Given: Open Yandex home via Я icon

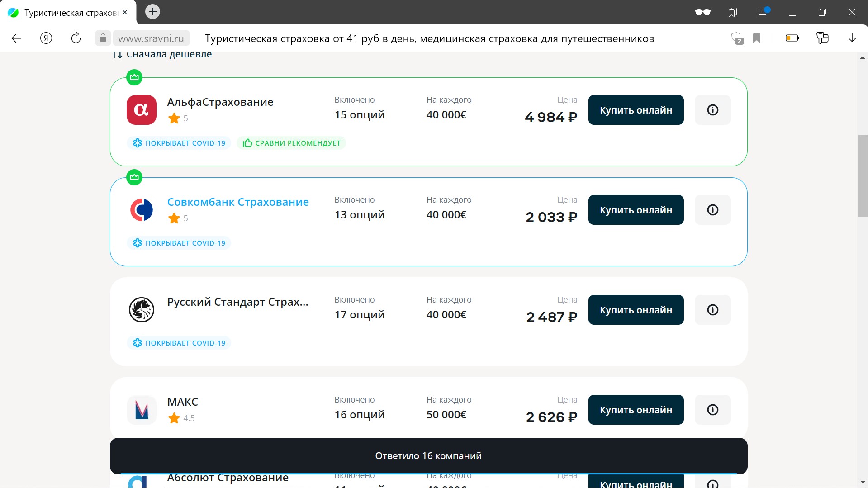Looking at the screenshot, I should pos(46,38).
